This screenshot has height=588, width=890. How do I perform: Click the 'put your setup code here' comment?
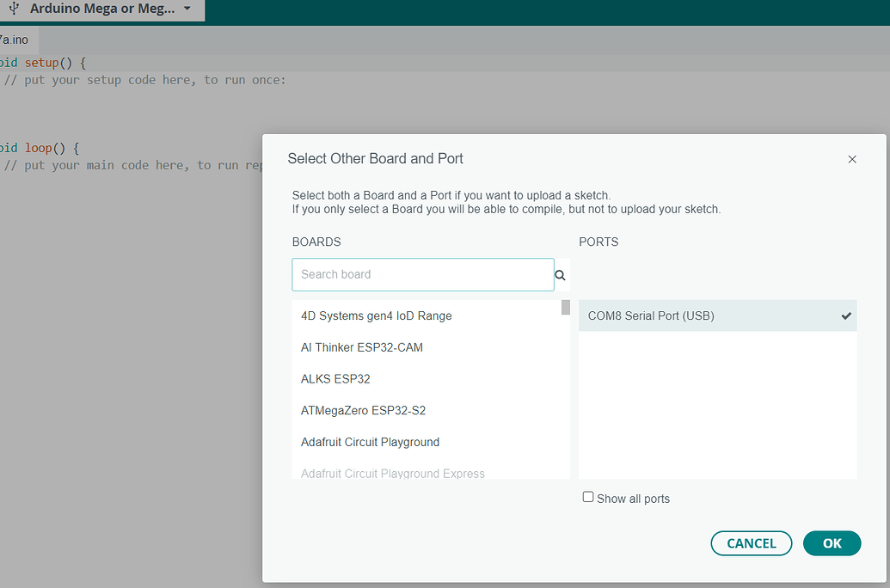(x=144, y=80)
